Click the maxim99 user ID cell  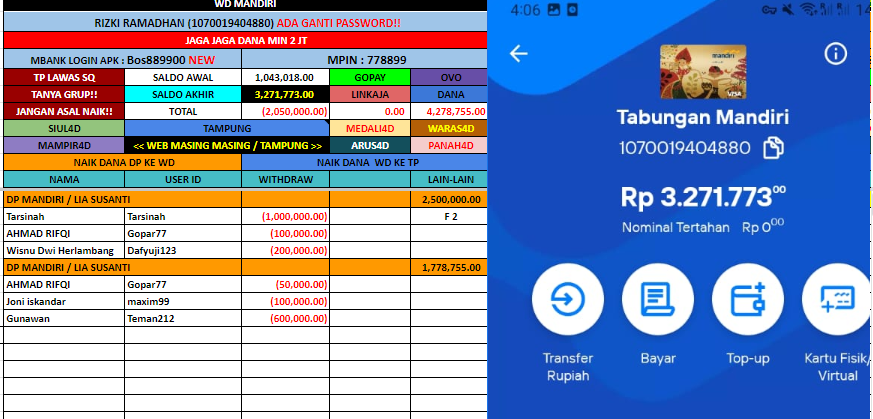point(183,302)
